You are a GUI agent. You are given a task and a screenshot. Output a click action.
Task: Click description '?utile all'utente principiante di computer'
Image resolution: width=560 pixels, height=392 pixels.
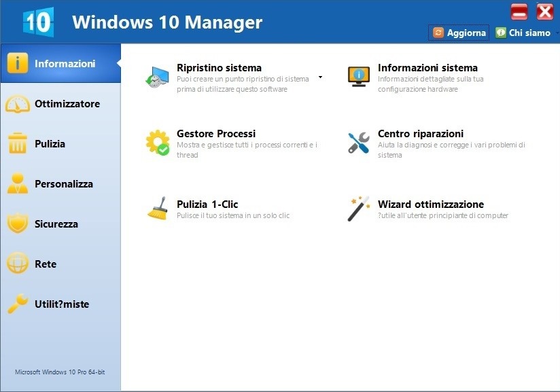pos(443,215)
